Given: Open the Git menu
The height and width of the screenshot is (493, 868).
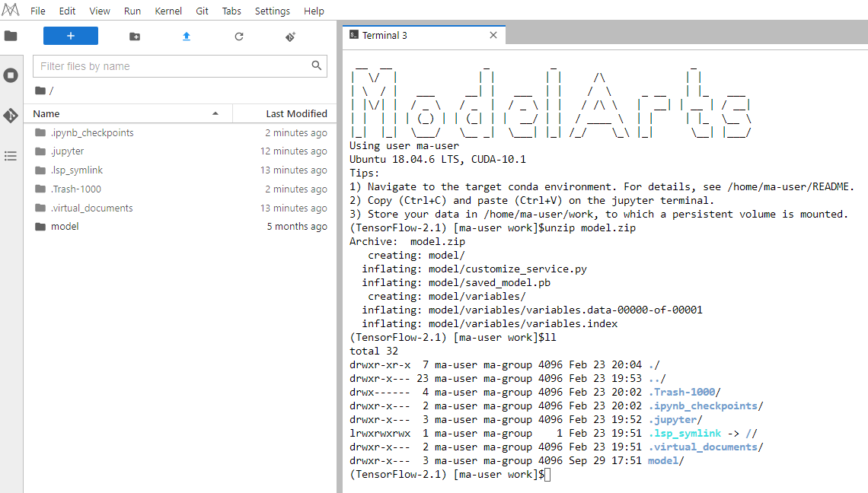Looking at the screenshot, I should click(202, 11).
